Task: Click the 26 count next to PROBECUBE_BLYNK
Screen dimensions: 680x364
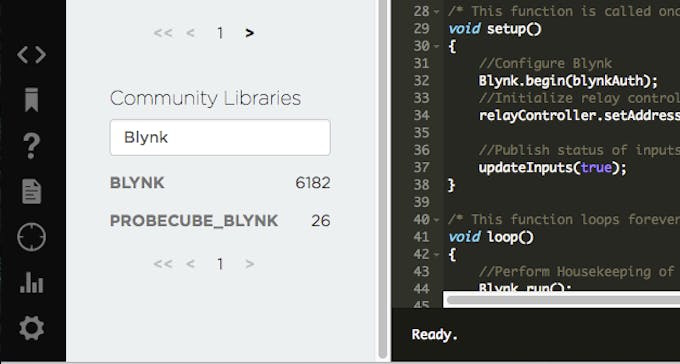Action: (321, 221)
